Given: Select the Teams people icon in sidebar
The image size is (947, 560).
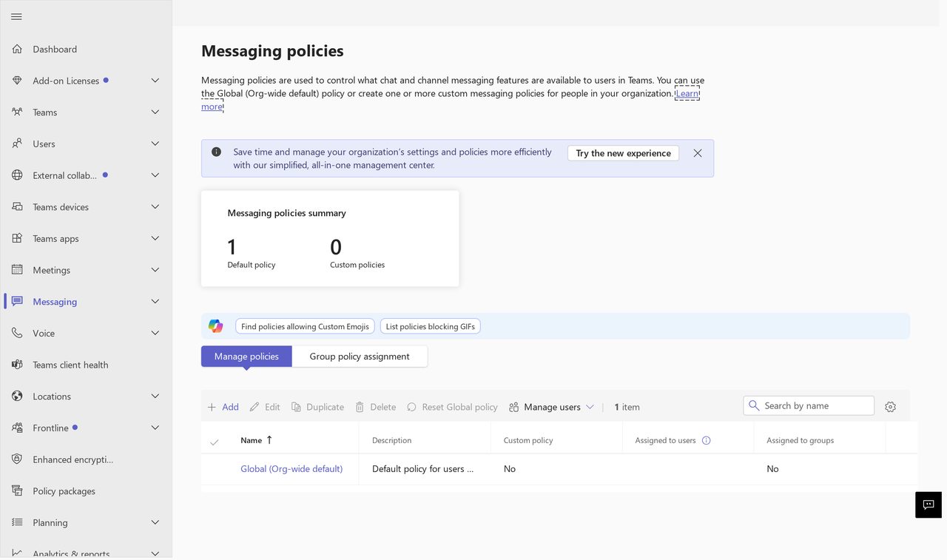Looking at the screenshot, I should [x=17, y=112].
